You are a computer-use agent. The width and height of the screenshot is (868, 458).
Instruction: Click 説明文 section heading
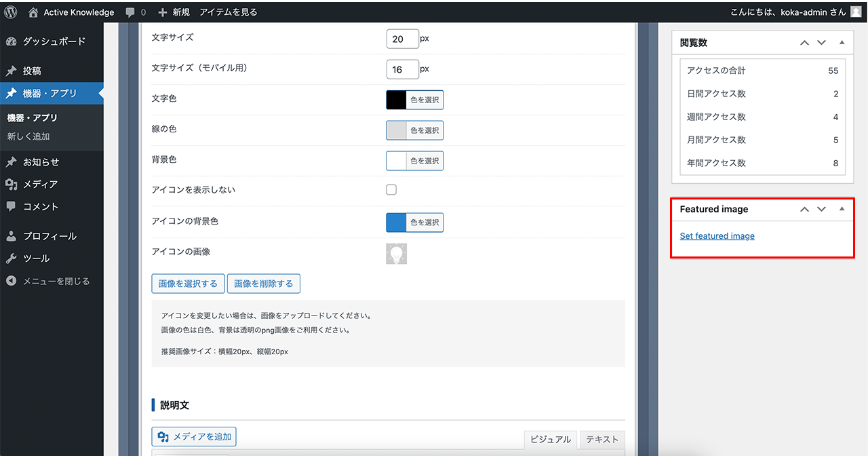pos(175,405)
